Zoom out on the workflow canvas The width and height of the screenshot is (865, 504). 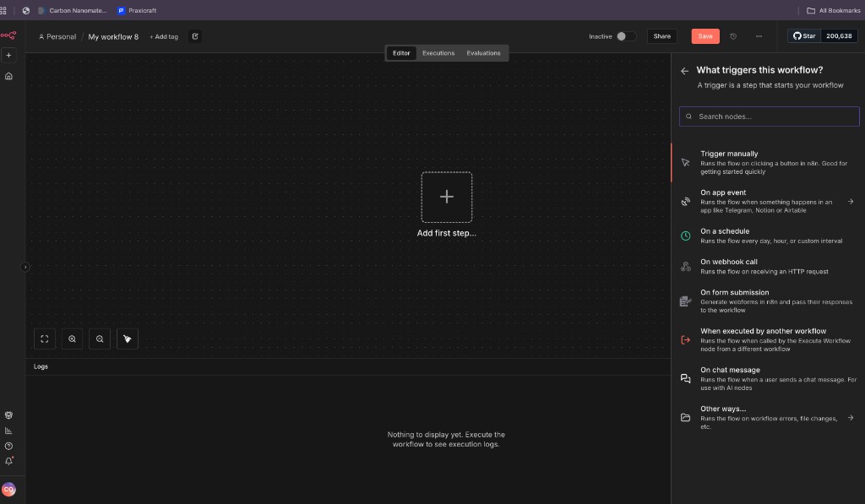(x=100, y=339)
